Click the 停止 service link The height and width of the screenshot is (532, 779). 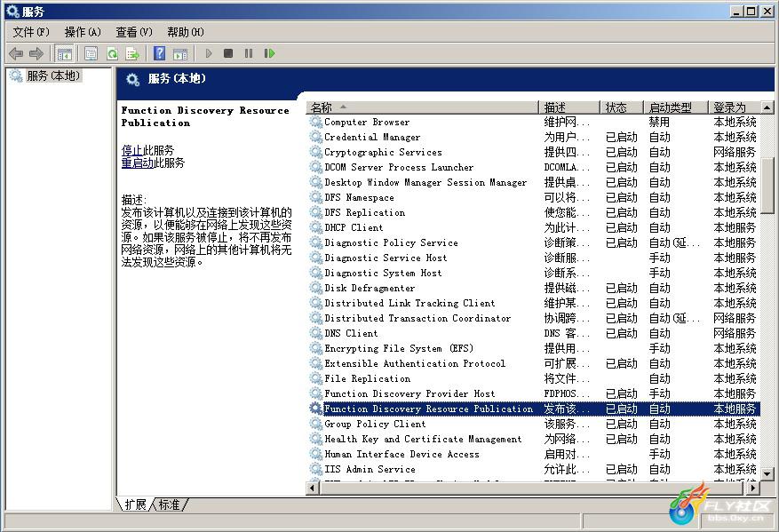point(131,150)
